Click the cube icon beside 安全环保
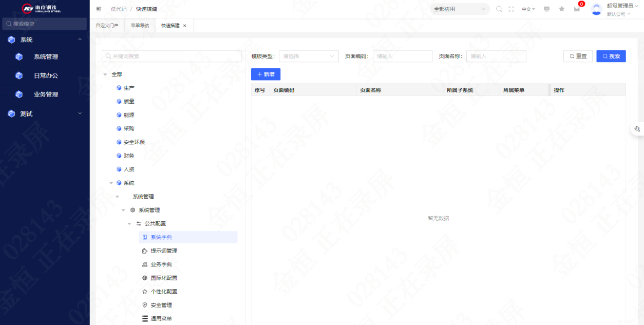The width and height of the screenshot is (644, 325). [119, 142]
